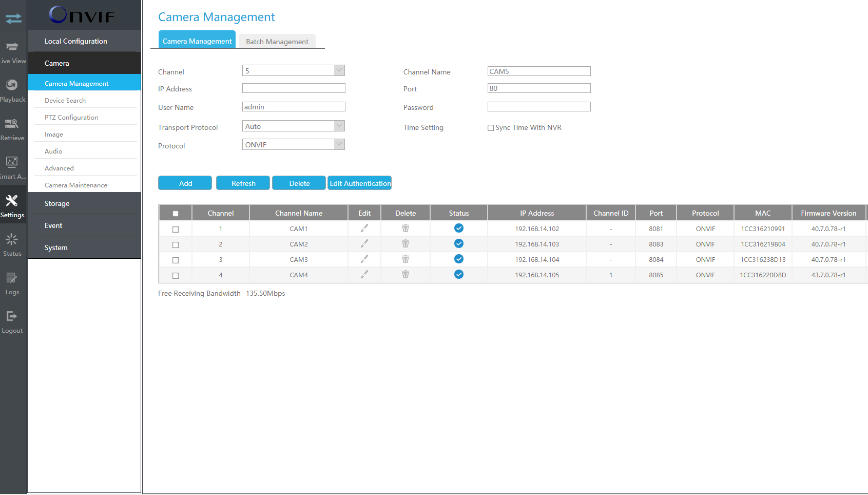Open the Settings wrench icon
868x495 pixels.
pyautogui.click(x=12, y=201)
